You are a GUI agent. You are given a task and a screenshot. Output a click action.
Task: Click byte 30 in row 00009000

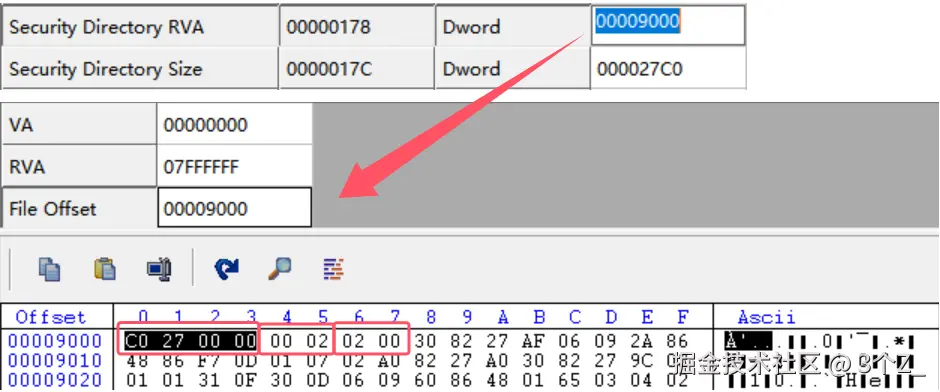[x=425, y=341]
